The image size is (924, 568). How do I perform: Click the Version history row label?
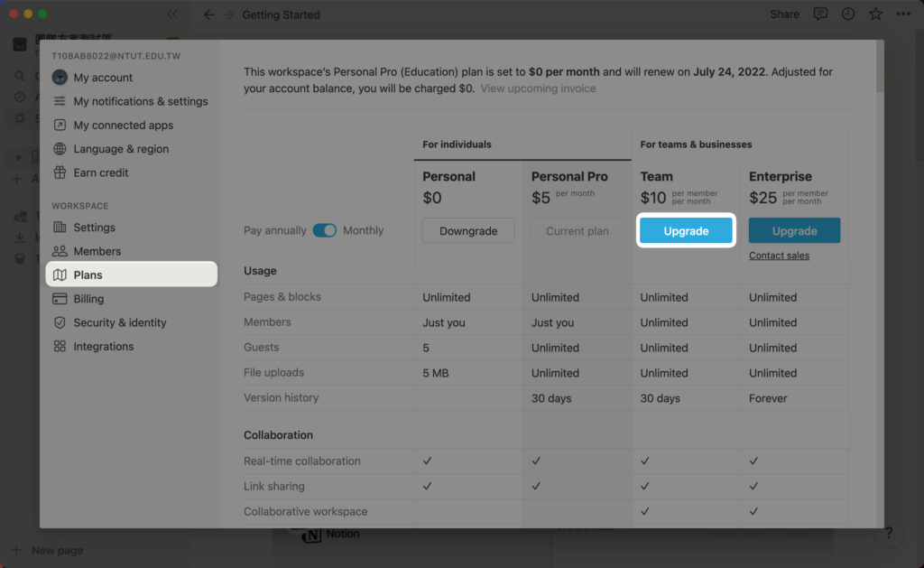click(282, 398)
